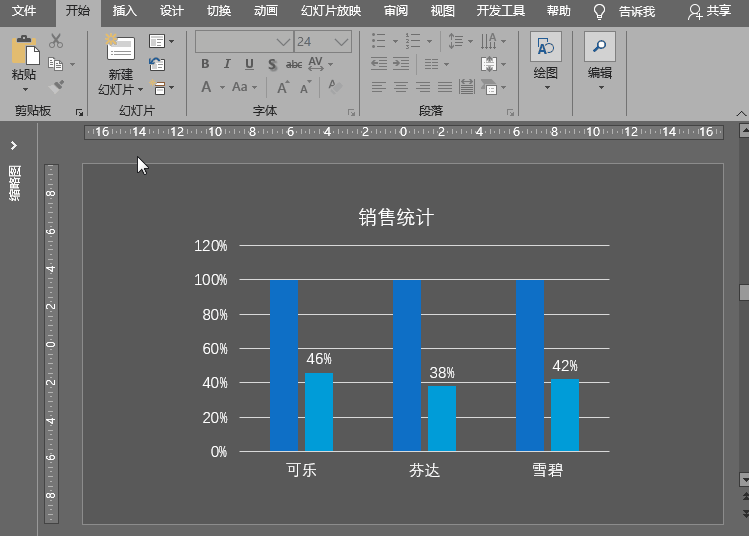Click the chart title 销售统计
749x536 pixels.
[x=396, y=217]
